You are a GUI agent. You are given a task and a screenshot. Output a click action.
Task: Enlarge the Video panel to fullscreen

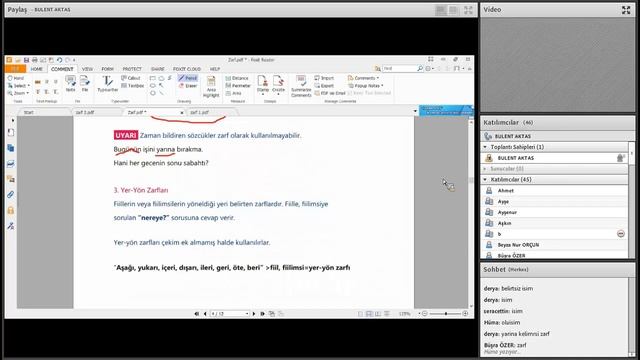(x=626, y=10)
